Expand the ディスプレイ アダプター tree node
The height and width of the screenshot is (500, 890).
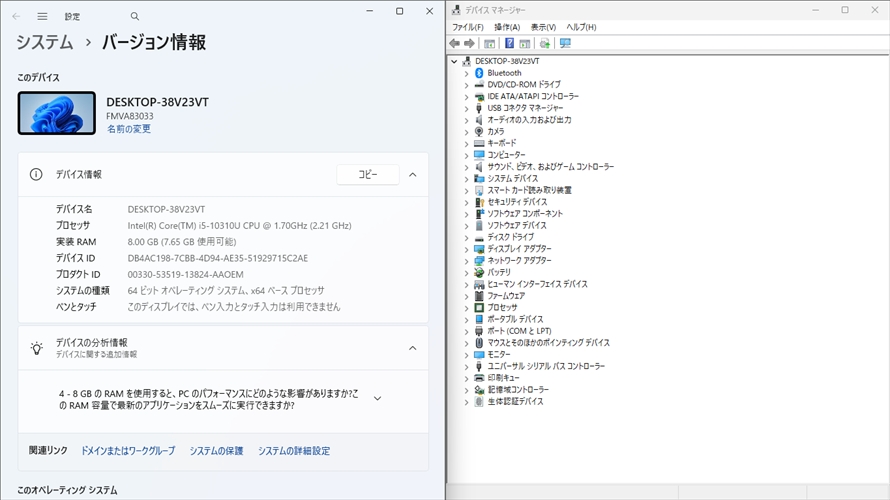click(466, 249)
